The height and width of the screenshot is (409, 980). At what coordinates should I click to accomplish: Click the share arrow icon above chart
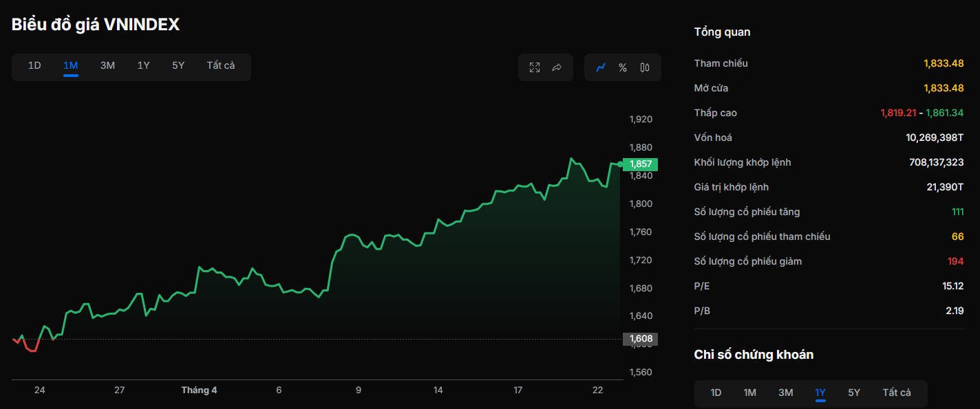coord(557,67)
